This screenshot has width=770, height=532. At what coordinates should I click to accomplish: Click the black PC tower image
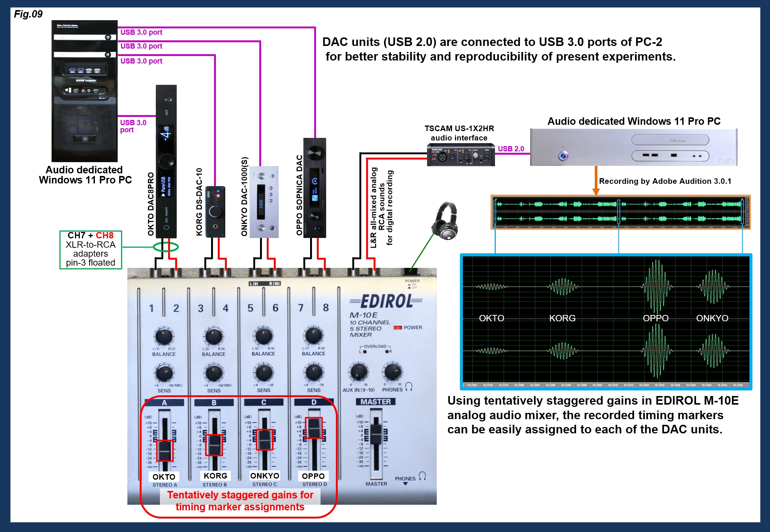click(x=84, y=91)
